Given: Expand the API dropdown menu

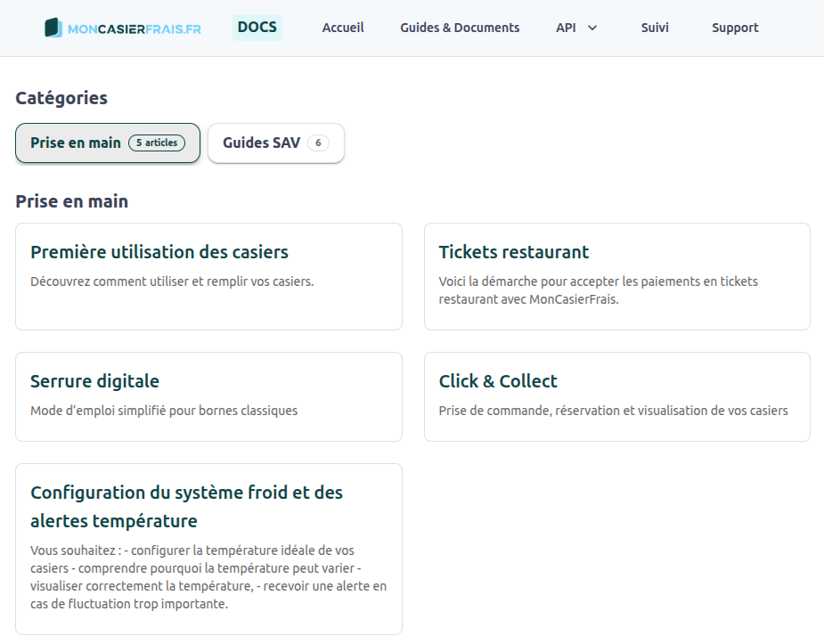Looking at the screenshot, I should pyautogui.click(x=566, y=28).
